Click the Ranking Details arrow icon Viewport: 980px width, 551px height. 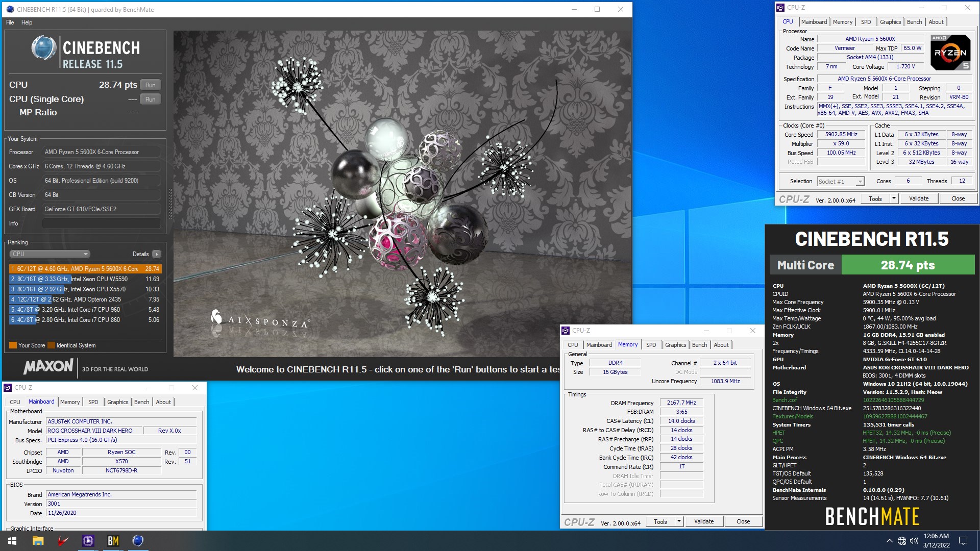[157, 254]
